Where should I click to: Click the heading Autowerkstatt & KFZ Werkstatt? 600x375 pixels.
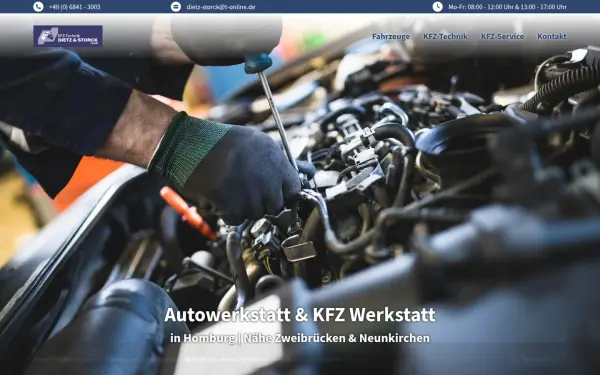300,315
